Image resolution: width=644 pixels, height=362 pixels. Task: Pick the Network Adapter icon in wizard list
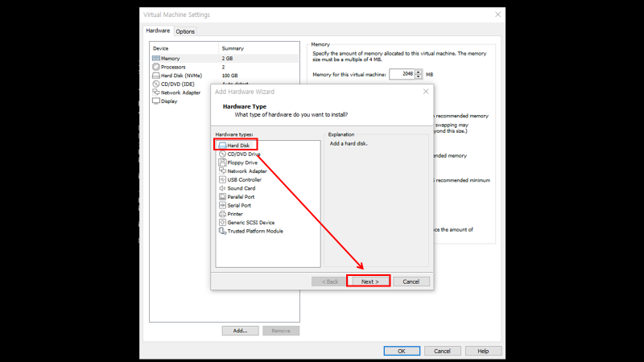[x=222, y=171]
